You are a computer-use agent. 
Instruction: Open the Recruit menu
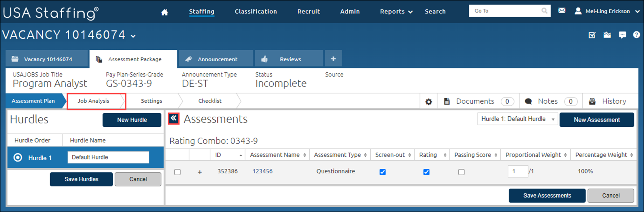308,12
